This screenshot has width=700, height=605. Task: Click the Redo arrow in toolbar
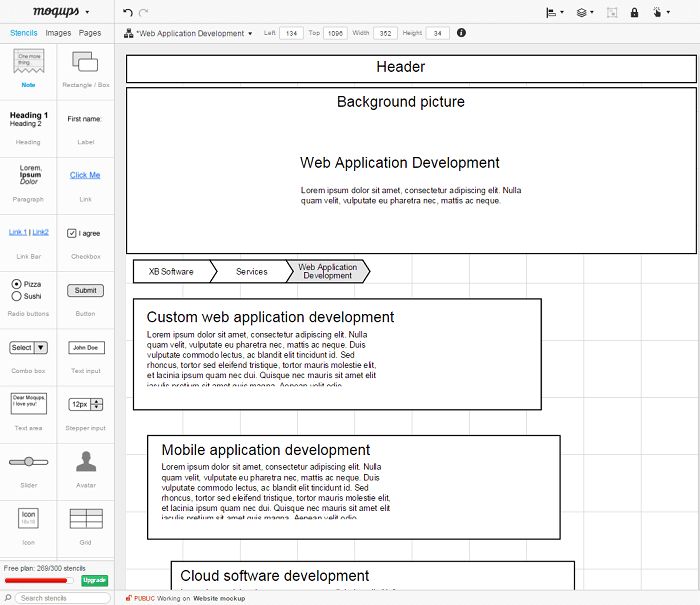(x=144, y=12)
